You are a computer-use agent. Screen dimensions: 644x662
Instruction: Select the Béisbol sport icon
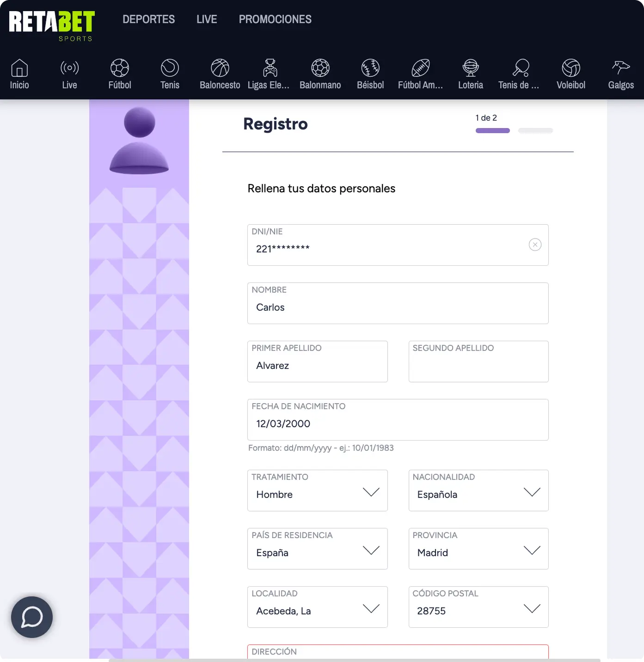(370, 73)
